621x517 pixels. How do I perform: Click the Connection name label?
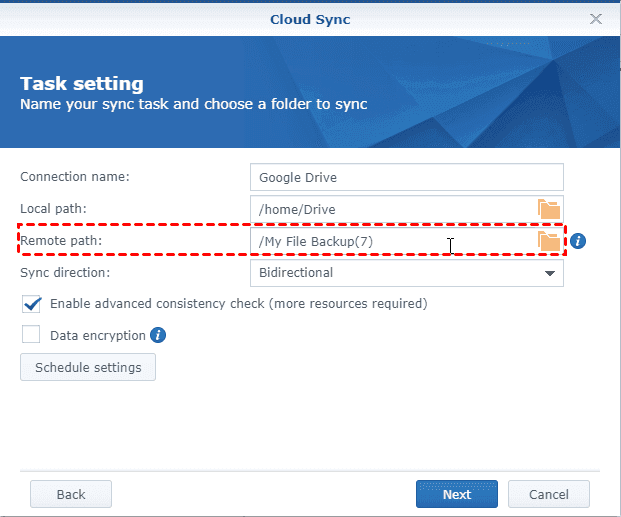pos(75,177)
